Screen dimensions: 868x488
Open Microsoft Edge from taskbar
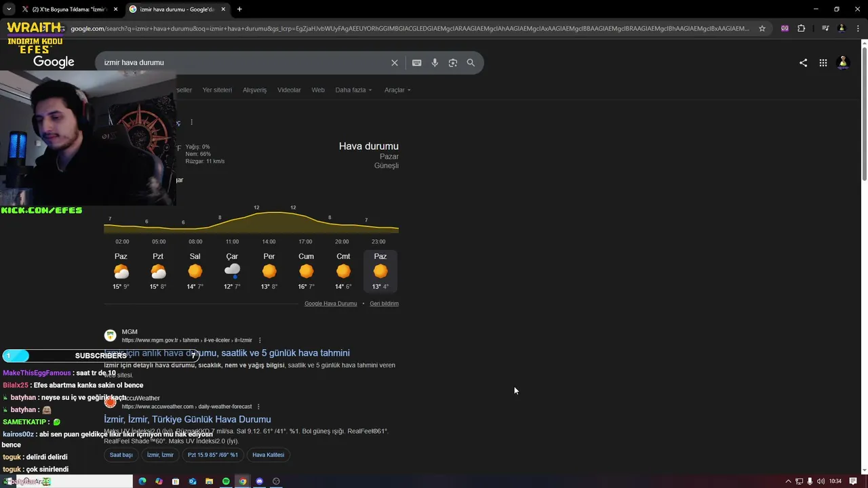pos(142,481)
